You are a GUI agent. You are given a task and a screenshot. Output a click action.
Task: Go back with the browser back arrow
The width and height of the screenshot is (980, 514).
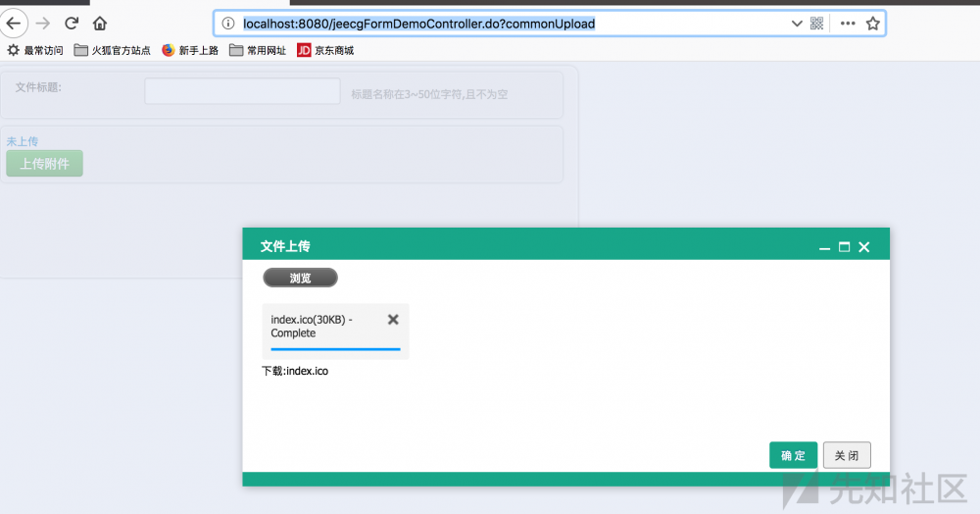[x=13, y=24]
